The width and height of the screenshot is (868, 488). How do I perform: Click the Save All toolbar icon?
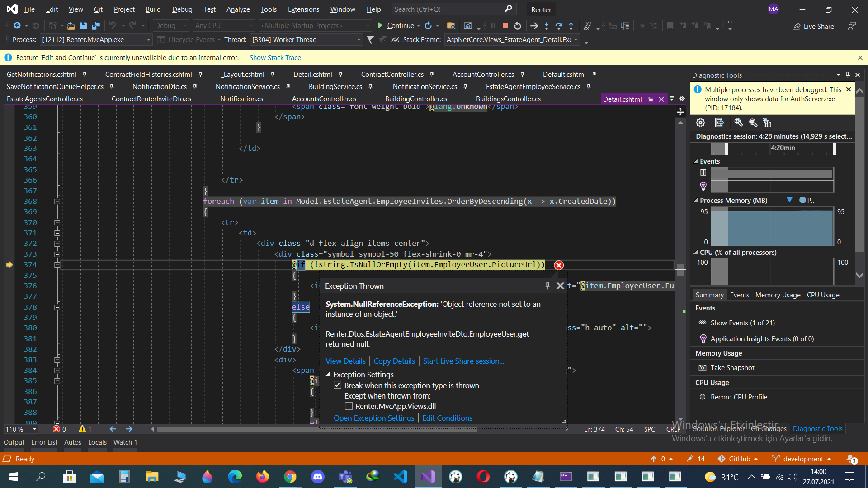point(96,26)
